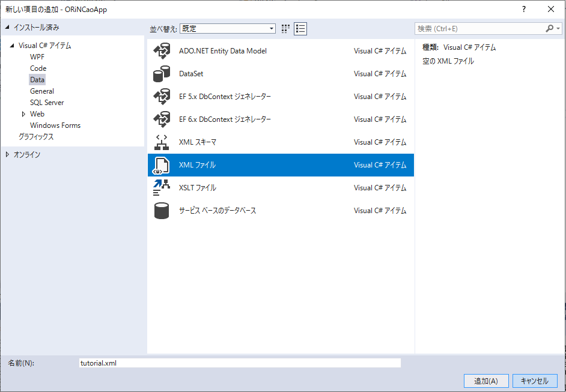
Task: Click the 空の XML ファイル description text
Action: pyautogui.click(x=448, y=61)
